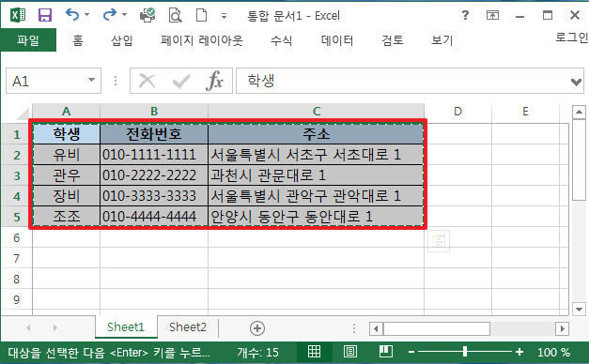Click the cell containing 전화번호
Viewport: 589px width, 364px height.
[154, 134]
